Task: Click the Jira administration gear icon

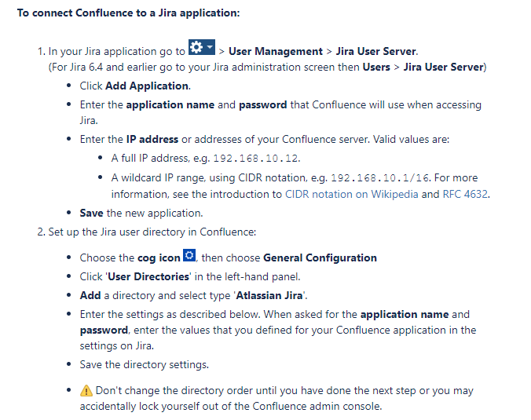Action: 202,47
